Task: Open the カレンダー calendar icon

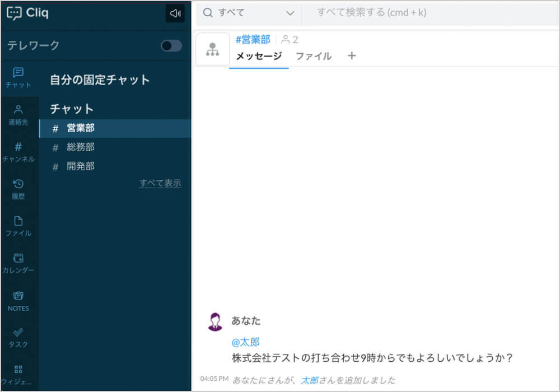Action: [x=18, y=263]
